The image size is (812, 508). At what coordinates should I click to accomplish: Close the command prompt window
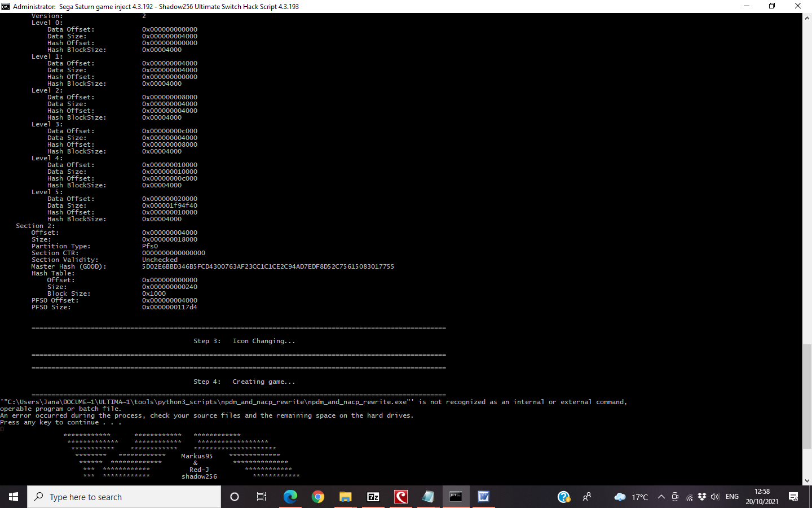(x=798, y=6)
